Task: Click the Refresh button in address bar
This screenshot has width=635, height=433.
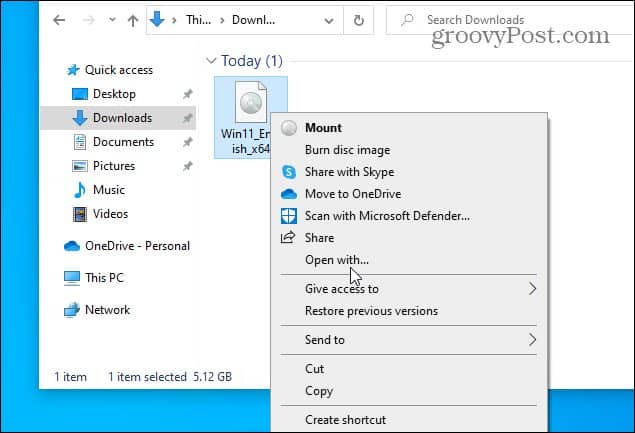Action: tap(359, 20)
